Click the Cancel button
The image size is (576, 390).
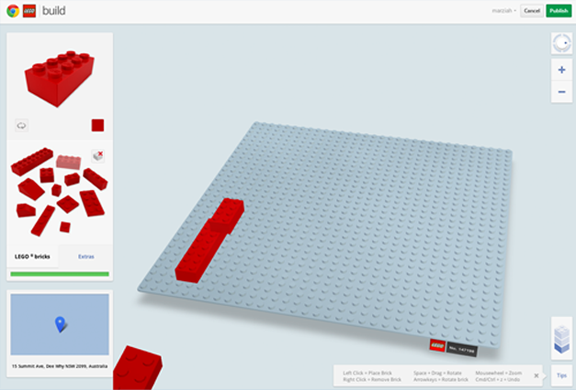point(532,11)
